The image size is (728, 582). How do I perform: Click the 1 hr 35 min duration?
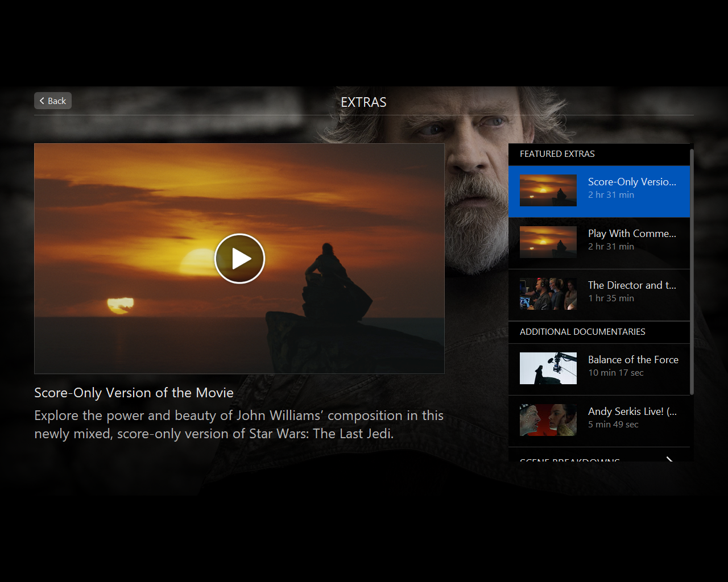611,298
